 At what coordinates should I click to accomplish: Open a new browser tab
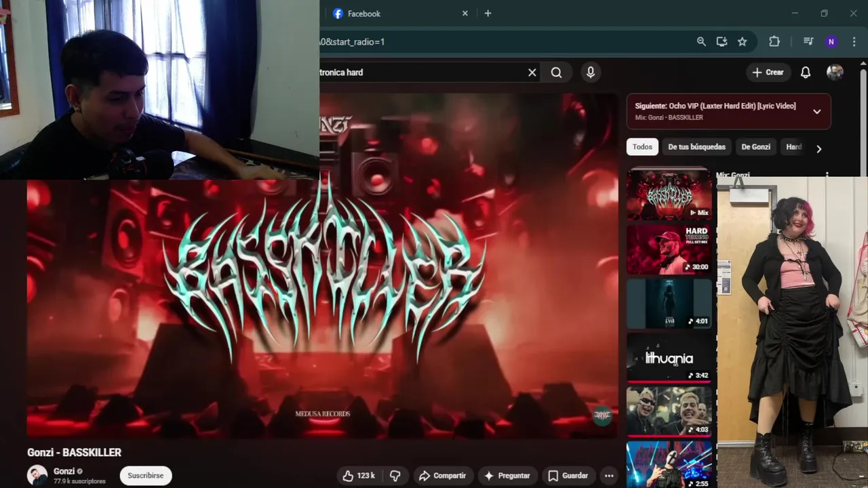pyautogui.click(x=488, y=14)
